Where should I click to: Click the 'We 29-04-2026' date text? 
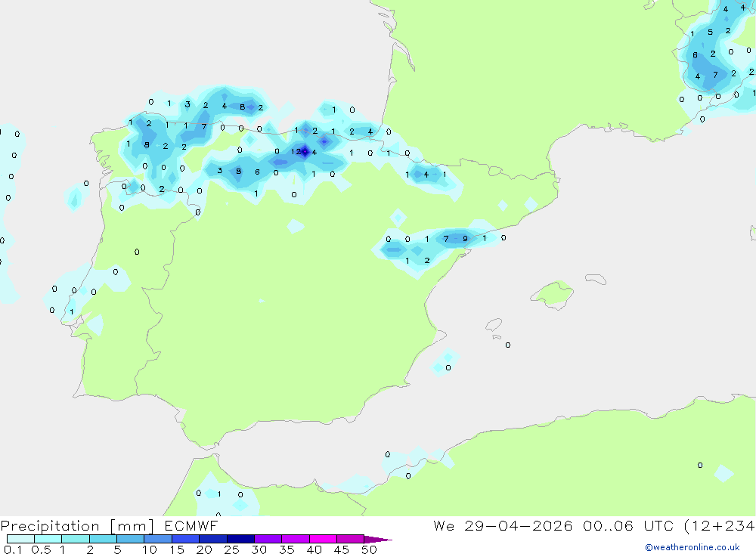503,526
